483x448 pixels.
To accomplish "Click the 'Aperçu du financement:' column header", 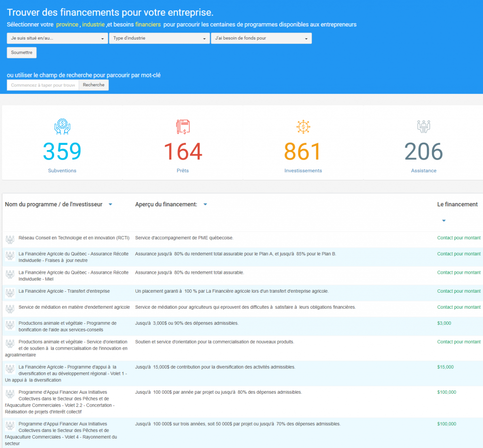I will click(x=166, y=204).
